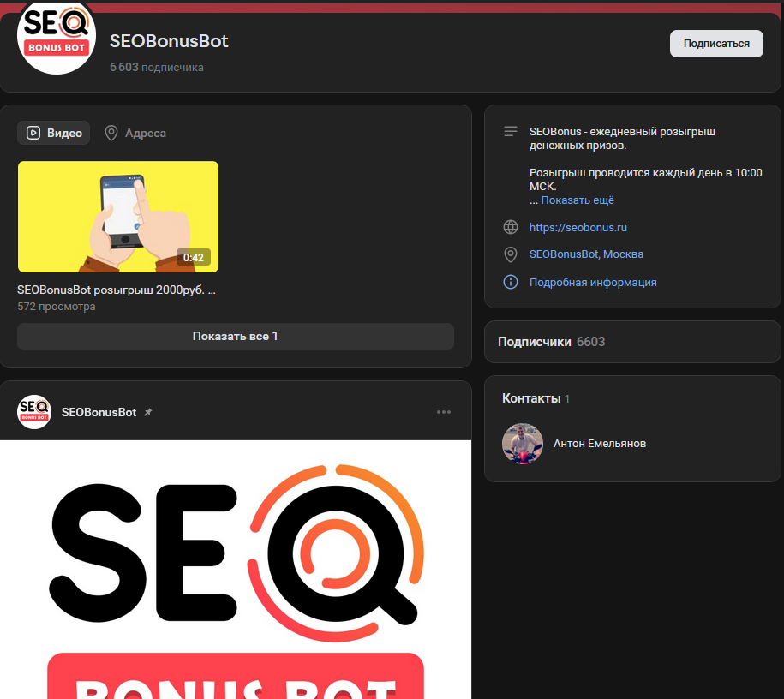Click the globe icon beside website link
The image size is (784, 699).
tap(511, 227)
